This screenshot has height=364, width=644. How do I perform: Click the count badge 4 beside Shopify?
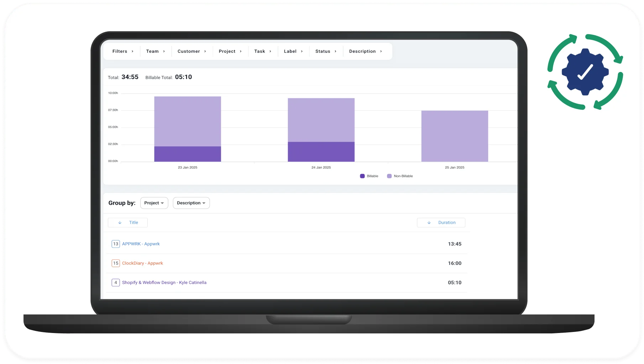click(x=116, y=282)
